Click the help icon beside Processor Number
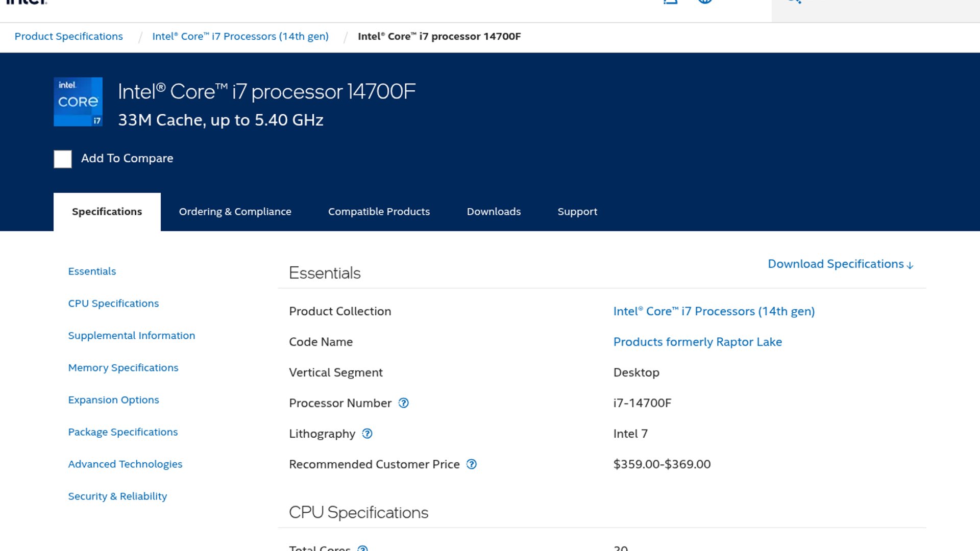This screenshot has height=551, width=980. tap(403, 403)
